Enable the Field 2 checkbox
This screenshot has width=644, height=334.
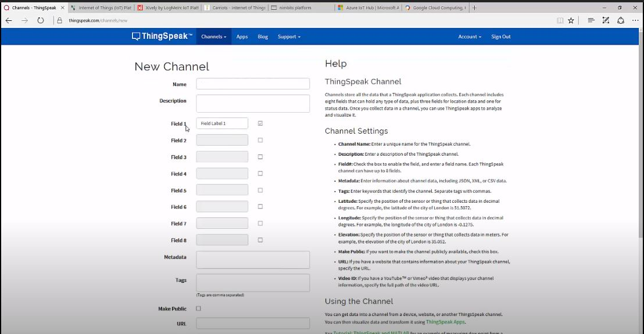coord(260,140)
